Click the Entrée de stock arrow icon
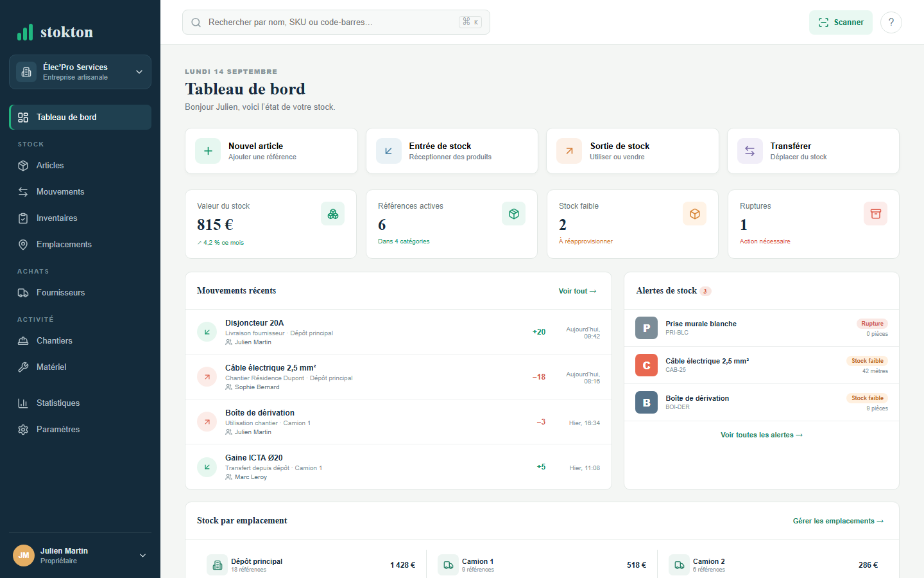 (388, 151)
